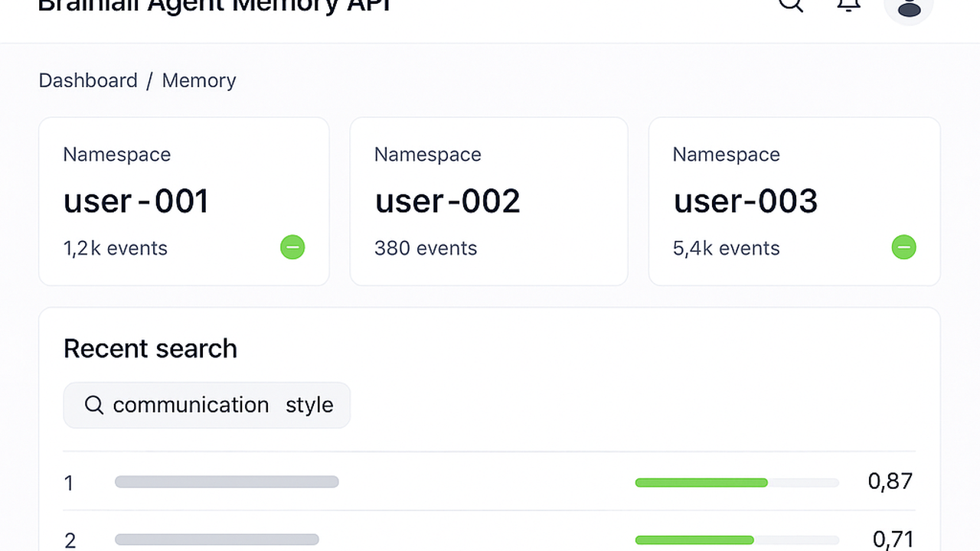Click the green status icon on user-001
The height and width of the screenshot is (551, 980).
[292, 247]
